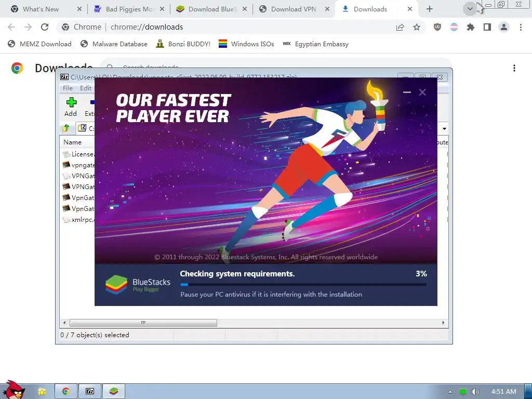Image resolution: width=532 pixels, height=399 pixels.
Task: Select the lowercase vpngate file in 7-Zip
Action: [79, 165]
